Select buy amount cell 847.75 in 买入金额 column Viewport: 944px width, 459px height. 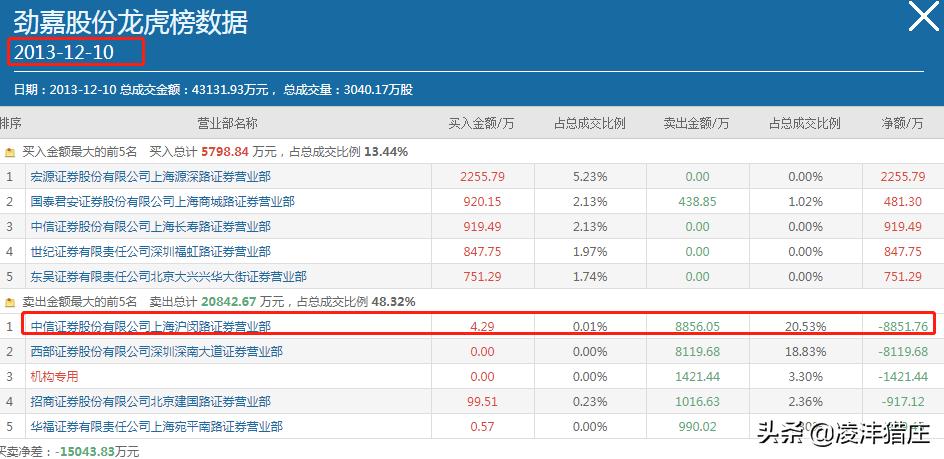pos(482,252)
